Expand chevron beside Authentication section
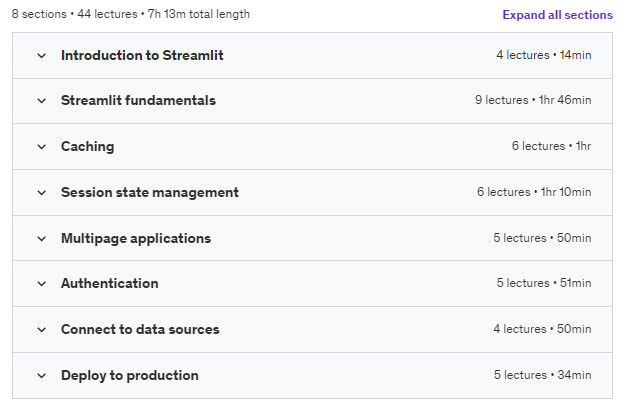621x399 pixels. (x=42, y=284)
